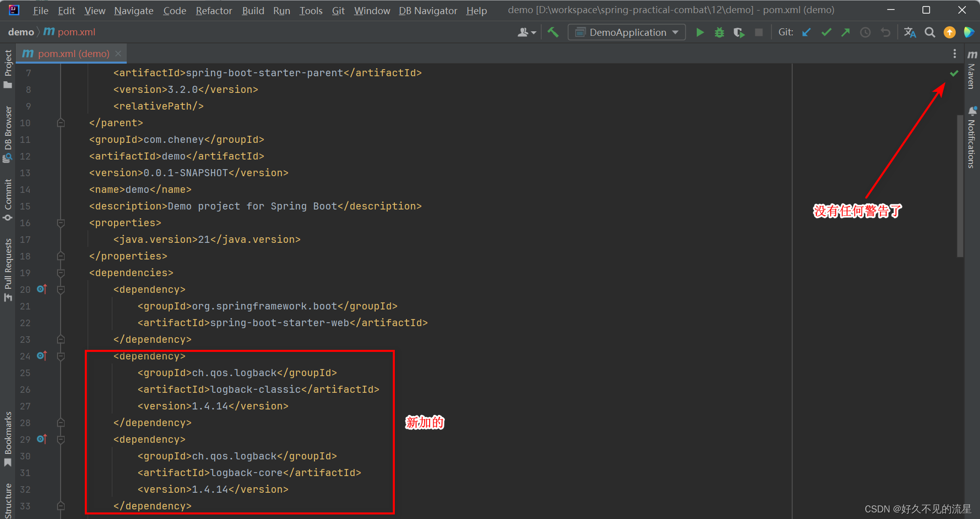
Task: Open the Project tool window
Action: tap(8, 69)
